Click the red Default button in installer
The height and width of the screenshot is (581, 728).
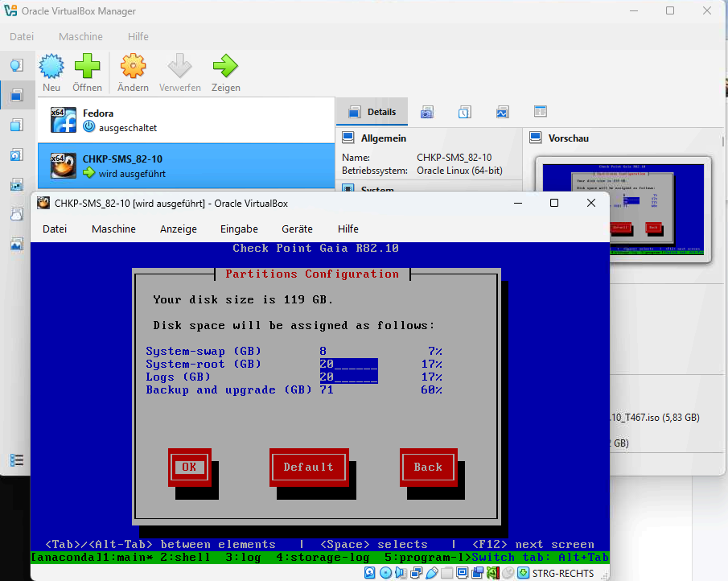(309, 468)
